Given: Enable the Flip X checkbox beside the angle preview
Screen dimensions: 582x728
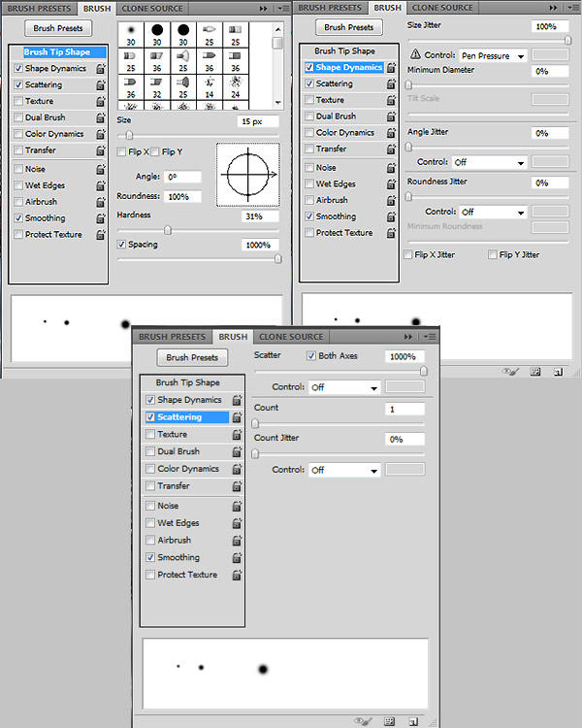Looking at the screenshot, I should point(121,152).
